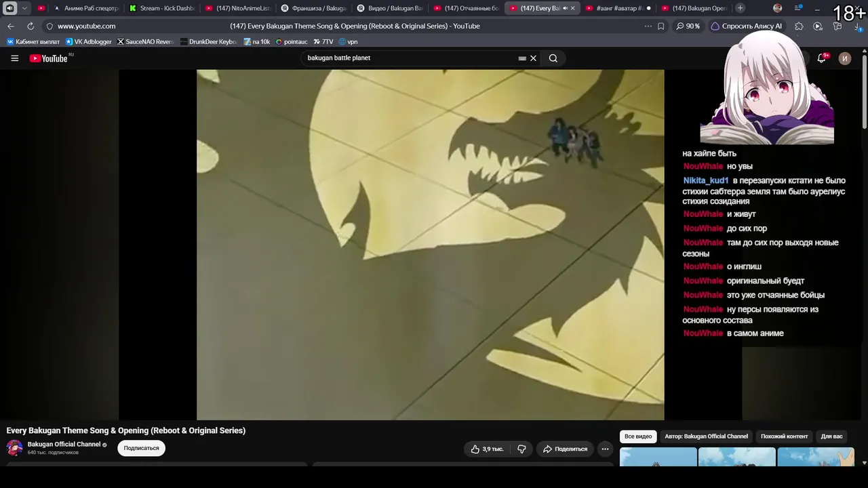The image size is (868, 488).
Task: Click the Подписаться subscribe button
Action: [141, 448]
